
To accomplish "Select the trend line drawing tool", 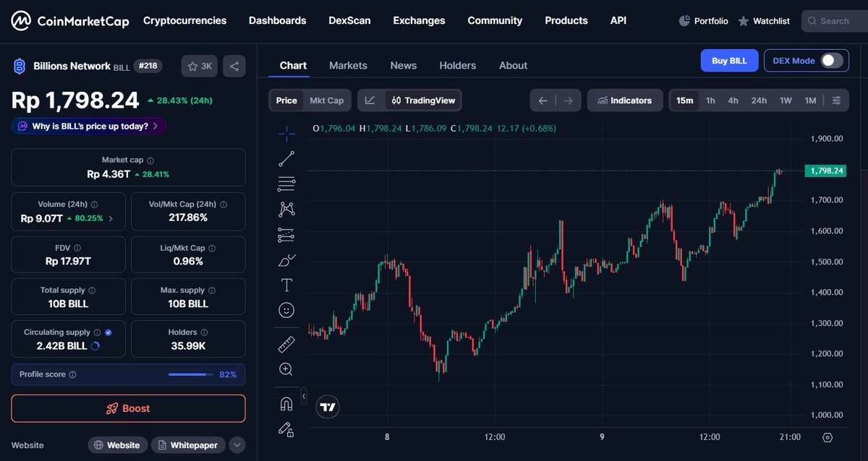I will pyautogui.click(x=286, y=159).
